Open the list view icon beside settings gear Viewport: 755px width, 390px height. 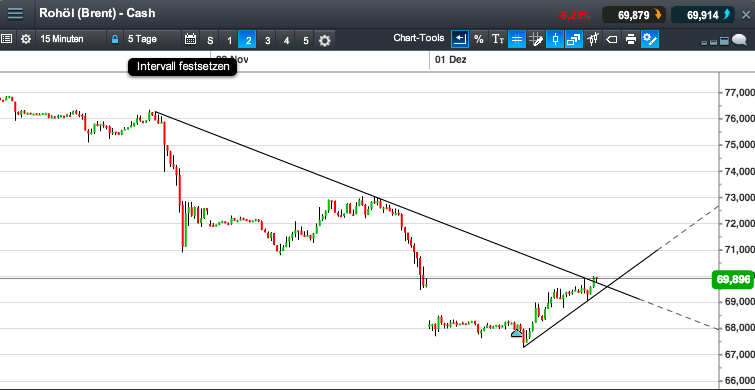click(6, 39)
